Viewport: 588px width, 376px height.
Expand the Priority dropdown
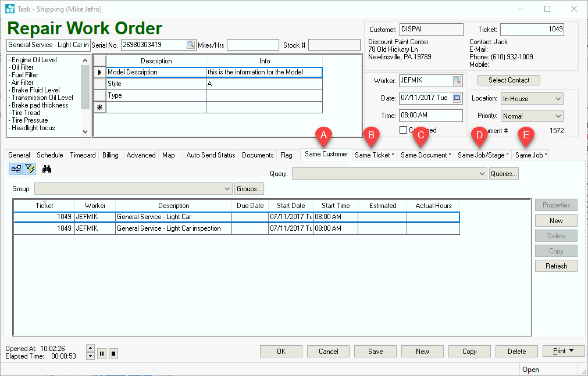point(558,116)
